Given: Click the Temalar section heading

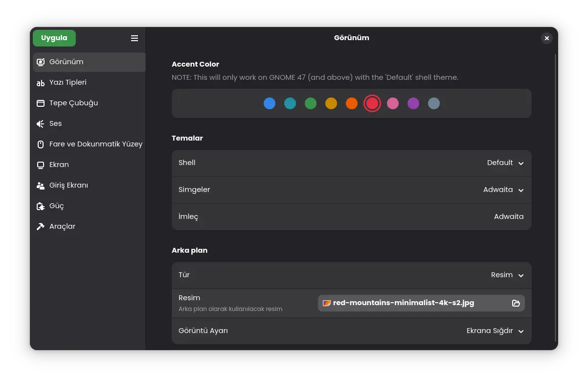Looking at the screenshot, I should pyautogui.click(x=187, y=138).
